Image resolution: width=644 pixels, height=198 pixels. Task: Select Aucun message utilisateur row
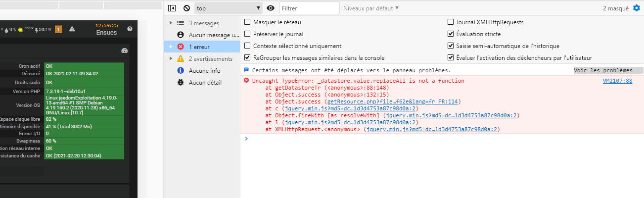point(202,35)
